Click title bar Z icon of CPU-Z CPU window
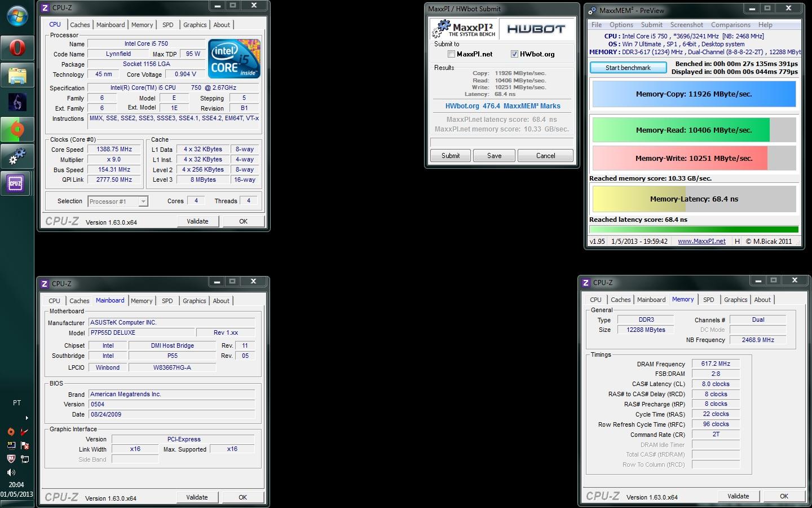This screenshot has height=508, width=812. (45, 8)
